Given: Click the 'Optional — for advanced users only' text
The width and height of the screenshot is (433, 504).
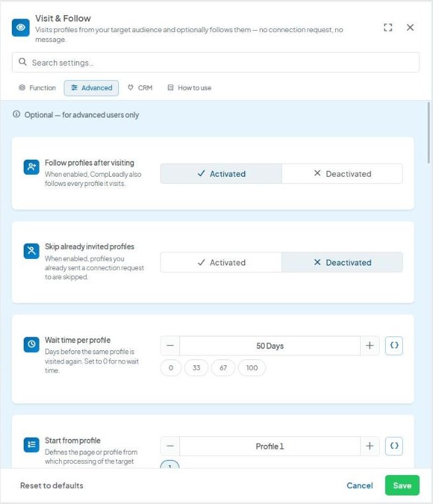Looking at the screenshot, I should [81, 115].
